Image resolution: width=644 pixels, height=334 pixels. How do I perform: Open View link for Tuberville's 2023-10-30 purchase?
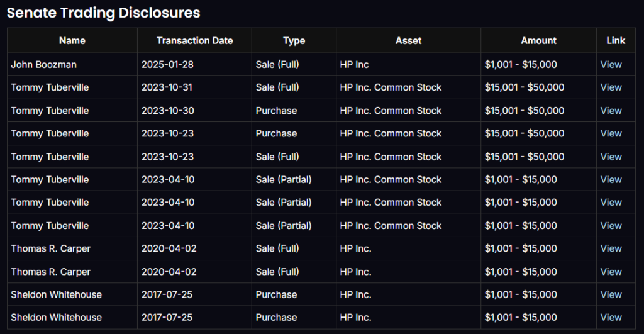click(x=611, y=111)
